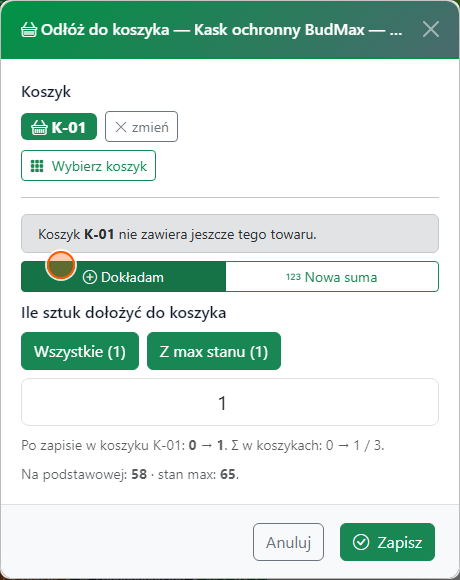Click the basket icon on K-01 badge
The image size is (460, 580).
39,127
